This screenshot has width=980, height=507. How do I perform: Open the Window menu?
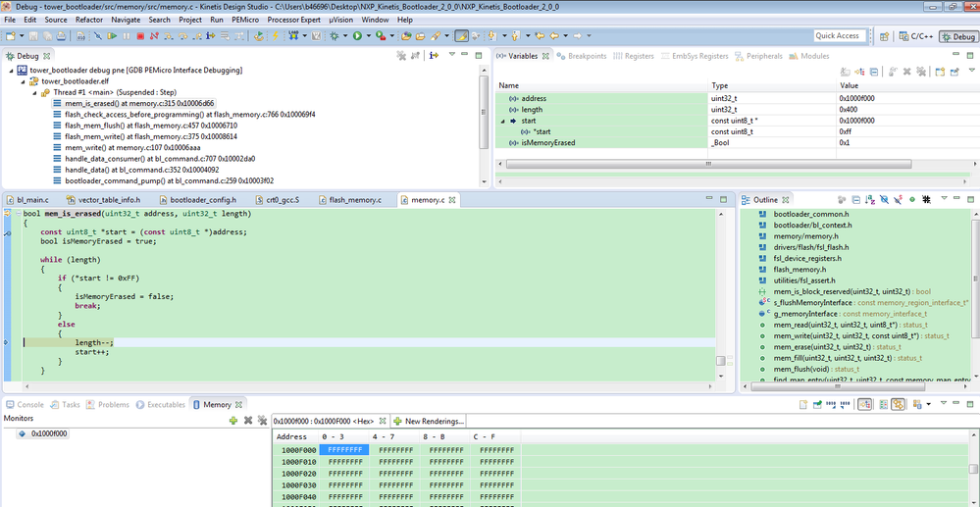(375, 20)
